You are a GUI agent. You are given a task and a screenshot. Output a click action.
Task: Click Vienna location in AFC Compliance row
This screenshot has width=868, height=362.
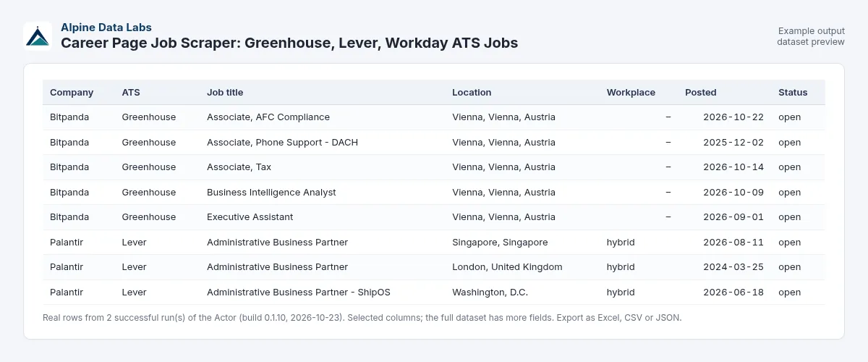(504, 117)
